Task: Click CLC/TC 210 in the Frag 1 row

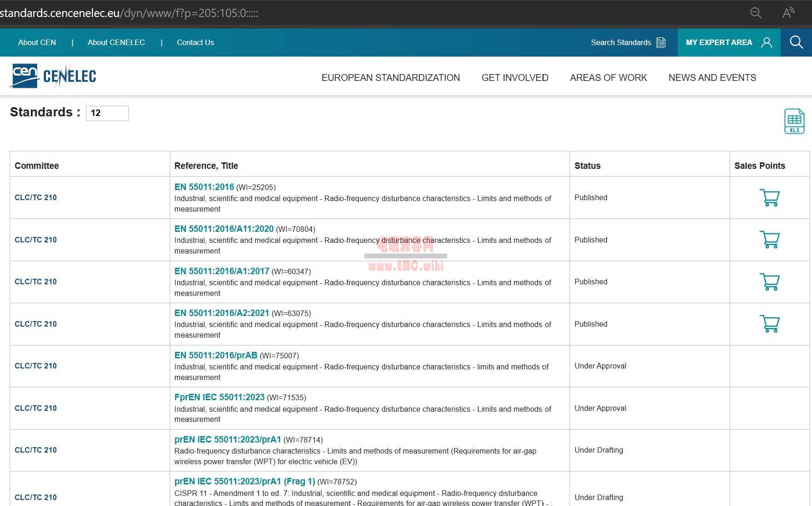Action: click(x=36, y=497)
